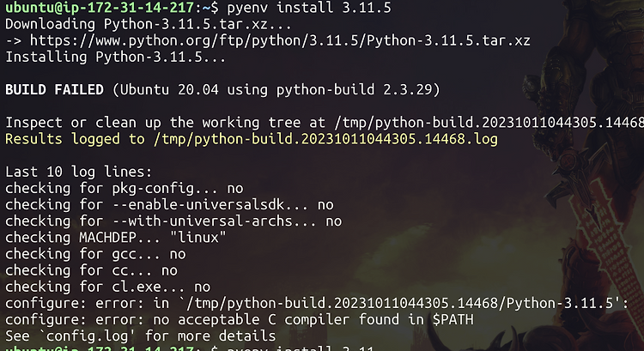
Task: Click the 'checking MACHDEP... "linux"' line
Action: 115,238
